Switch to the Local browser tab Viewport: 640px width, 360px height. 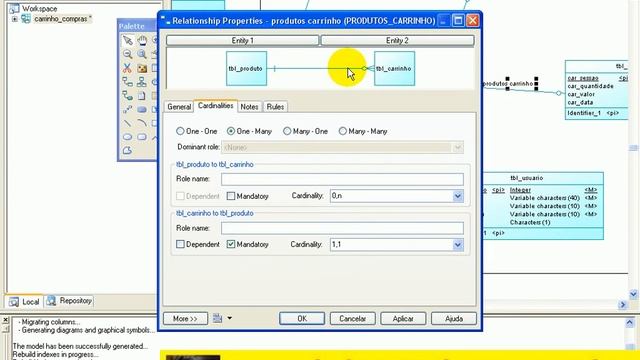point(24,302)
